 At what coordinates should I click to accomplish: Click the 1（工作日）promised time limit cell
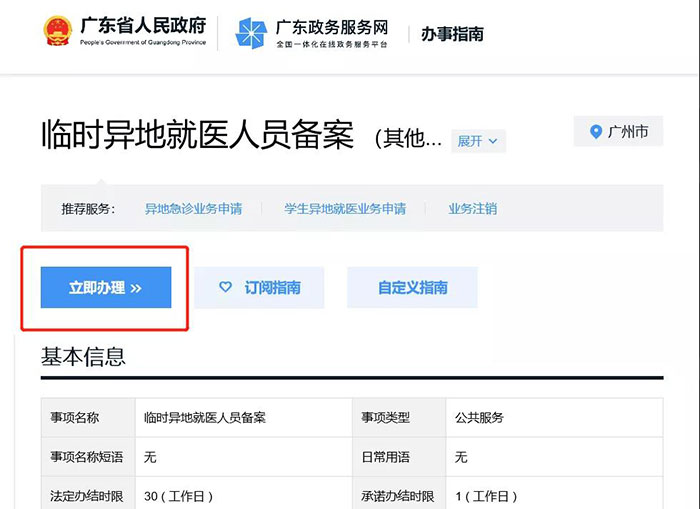pyautogui.click(x=487, y=496)
